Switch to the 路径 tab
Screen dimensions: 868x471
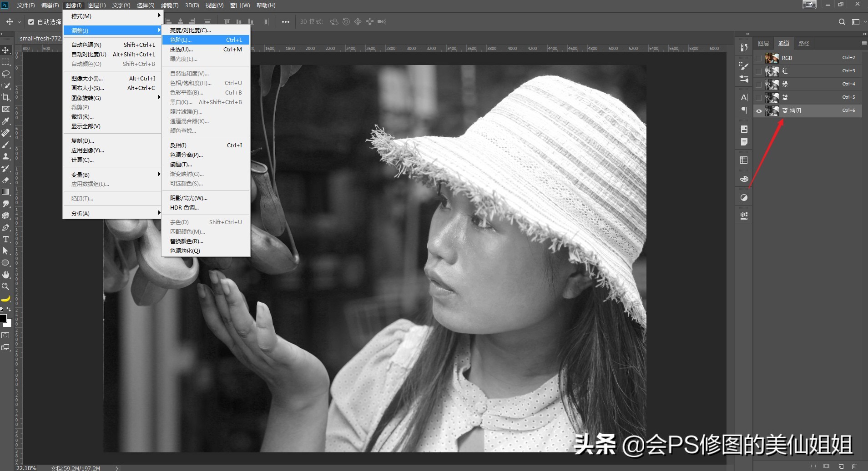pos(803,43)
